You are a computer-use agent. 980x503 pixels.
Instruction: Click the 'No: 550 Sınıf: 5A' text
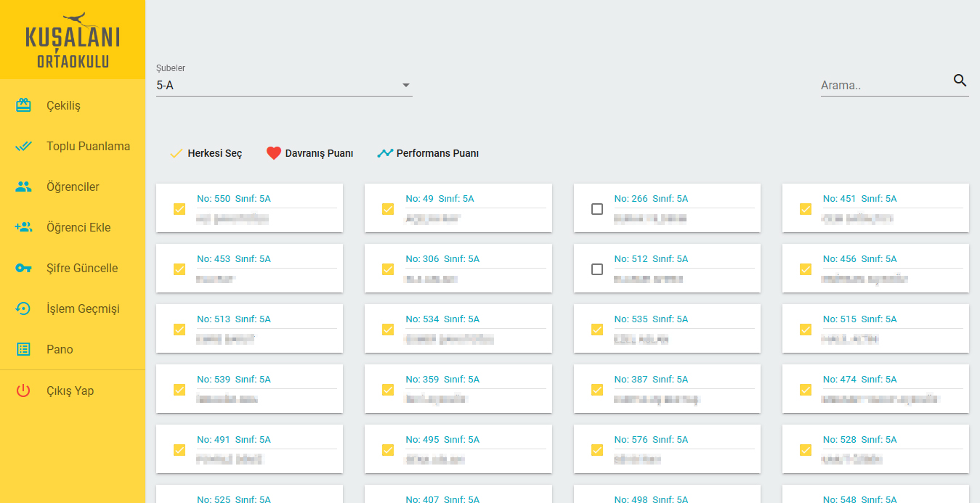click(x=234, y=199)
